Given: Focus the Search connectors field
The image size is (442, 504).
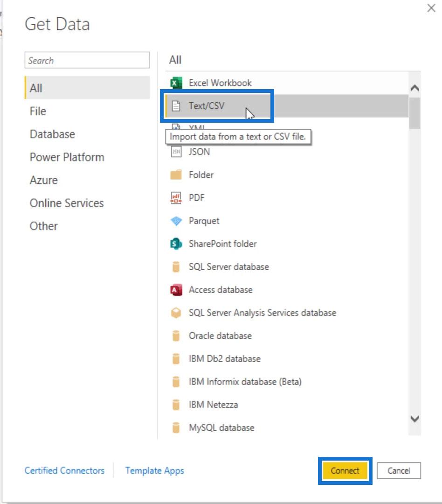Looking at the screenshot, I should point(87,60).
